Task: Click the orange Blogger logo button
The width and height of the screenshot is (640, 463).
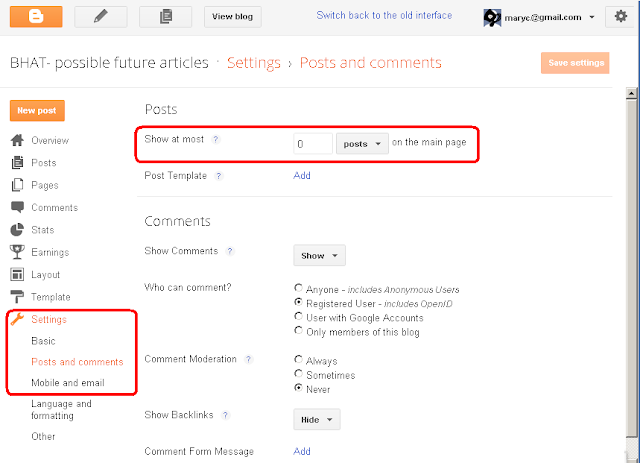Action: point(36,17)
